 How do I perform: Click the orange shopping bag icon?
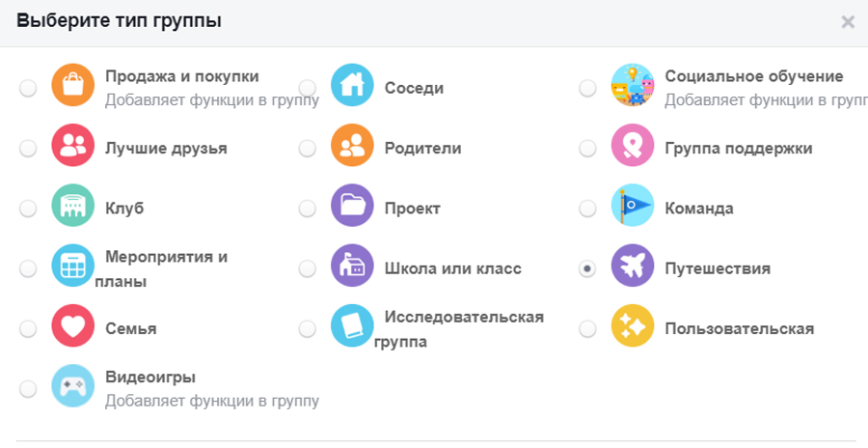click(72, 86)
